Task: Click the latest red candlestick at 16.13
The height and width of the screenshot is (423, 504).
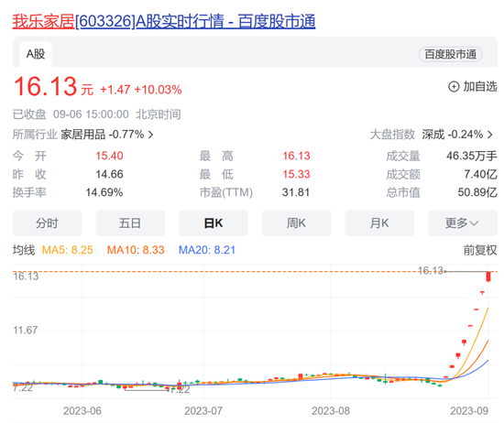Action: [x=488, y=277]
